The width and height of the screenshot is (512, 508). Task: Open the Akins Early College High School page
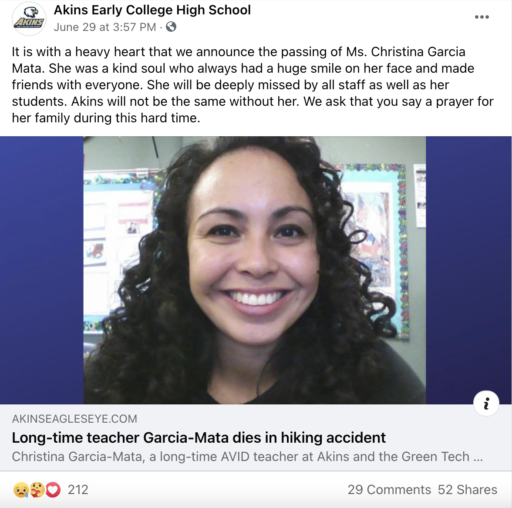[x=152, y=10]
